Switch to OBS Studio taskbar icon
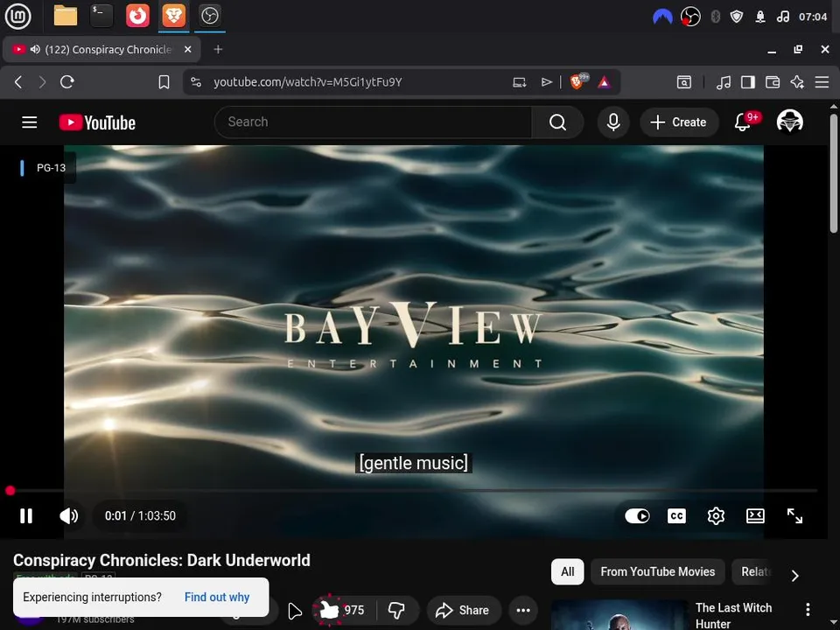The height and width of the screenshot is (630, 840). [209, 16]
